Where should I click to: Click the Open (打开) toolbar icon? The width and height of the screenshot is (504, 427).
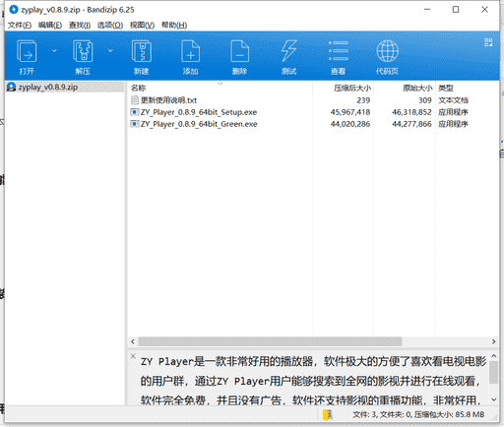pos(27,51)
